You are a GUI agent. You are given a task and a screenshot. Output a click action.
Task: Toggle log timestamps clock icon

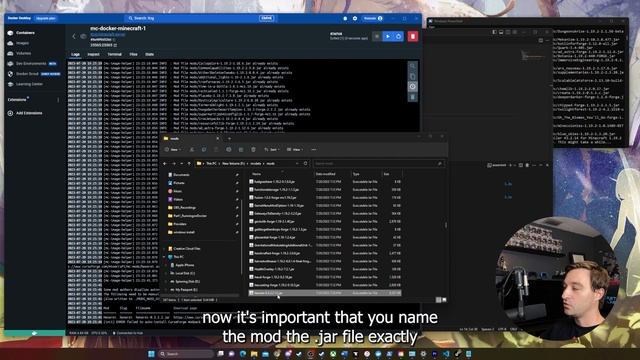click(x=413, y=87)
